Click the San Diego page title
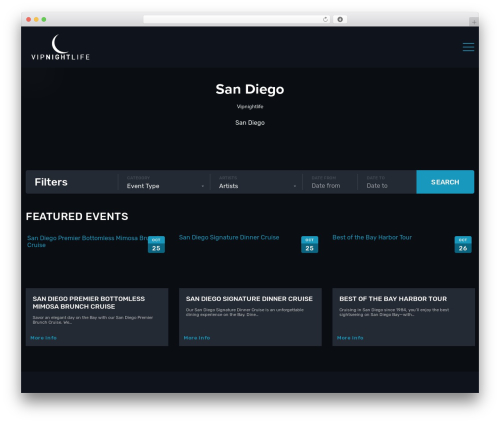This screenshot has width=500, height=423. pyautogui.click(x=250, y=89)
